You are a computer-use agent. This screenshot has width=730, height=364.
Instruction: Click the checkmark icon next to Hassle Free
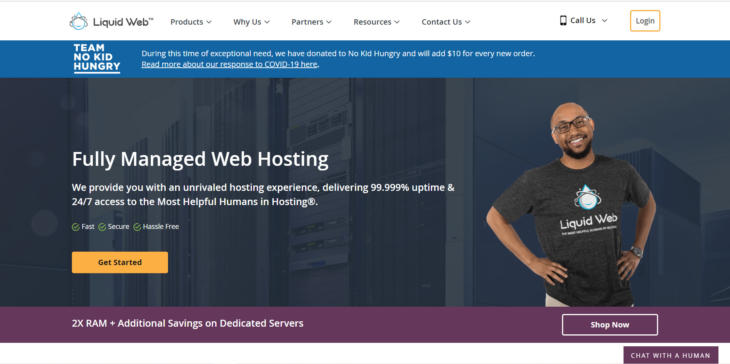click(x=137, y=227)
